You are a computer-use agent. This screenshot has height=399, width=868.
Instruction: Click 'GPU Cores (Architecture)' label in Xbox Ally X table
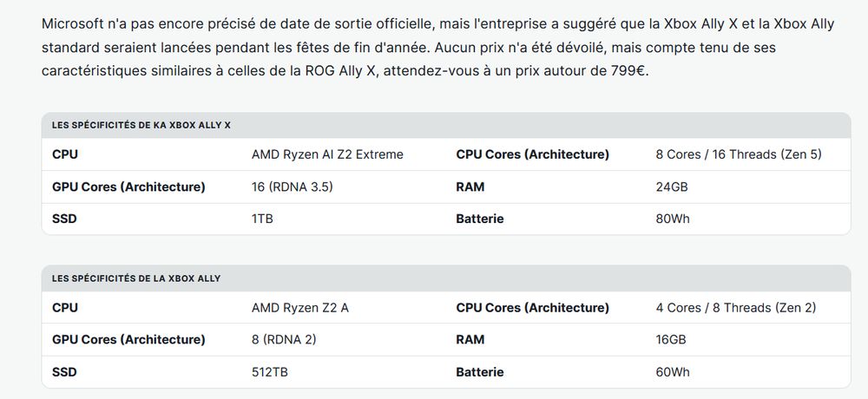[x=128, y=186]
